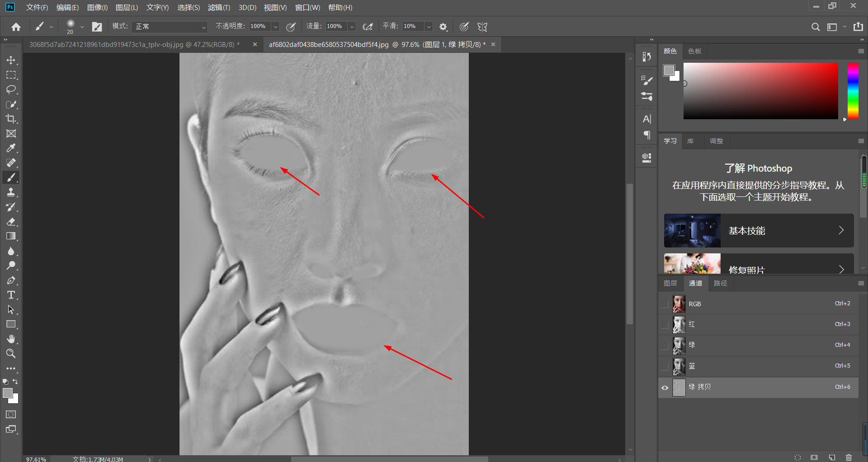Select the Dodge tool
Viewport: 868px width, 462px height.
point(11,266)
